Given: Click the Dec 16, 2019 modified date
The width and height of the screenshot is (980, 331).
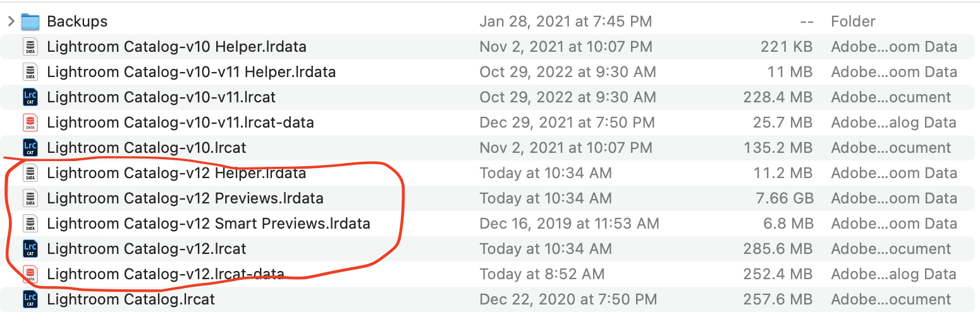Looking at the screenshot, I should [569, 224].
